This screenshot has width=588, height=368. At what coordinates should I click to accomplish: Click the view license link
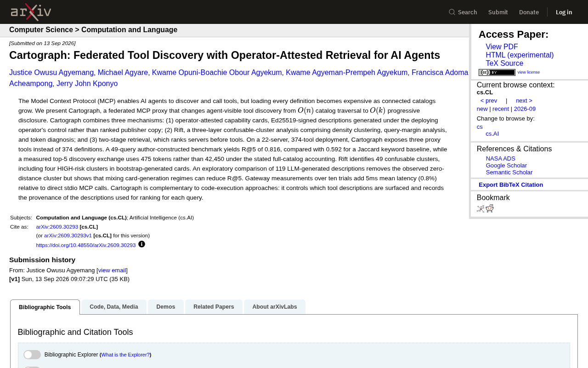tap(529, 72)
